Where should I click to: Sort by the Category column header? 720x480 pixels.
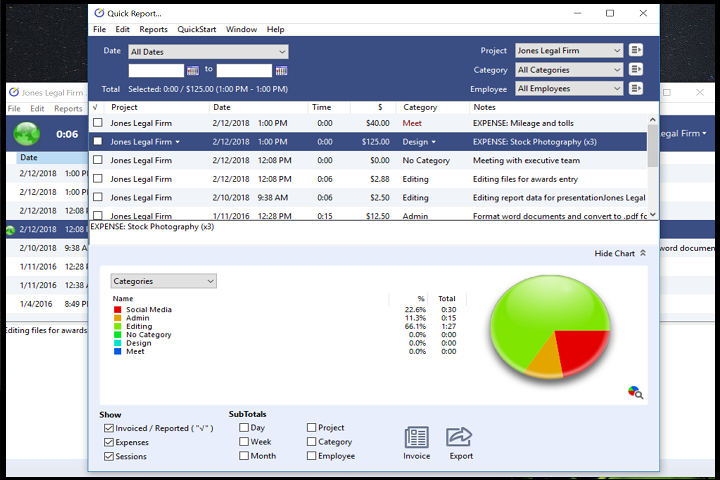pos(420,107)
